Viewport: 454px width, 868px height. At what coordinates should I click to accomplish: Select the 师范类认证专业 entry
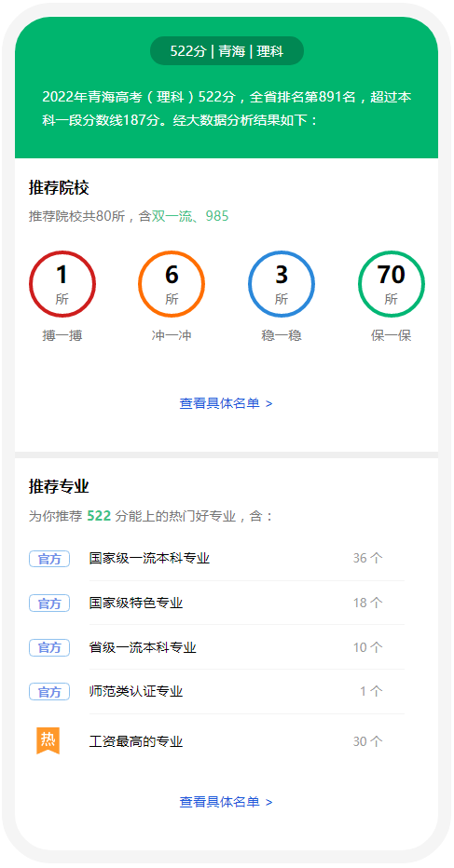(x=227, y=691)
